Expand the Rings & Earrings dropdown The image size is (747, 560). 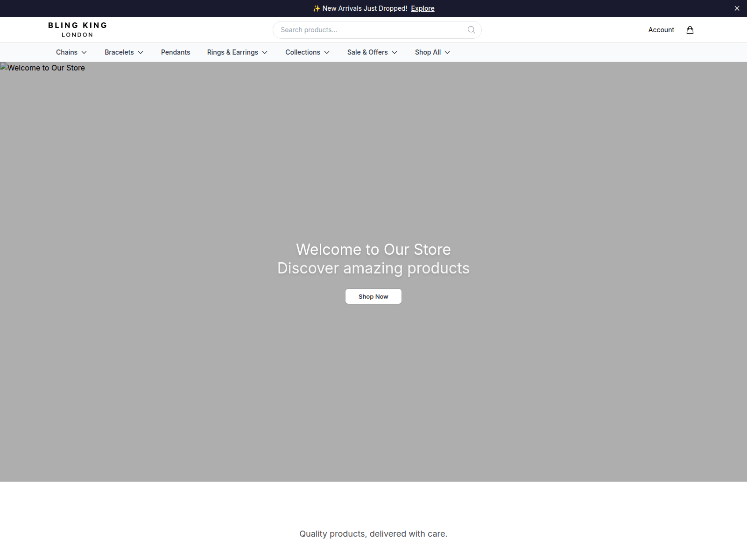[237, 52]
